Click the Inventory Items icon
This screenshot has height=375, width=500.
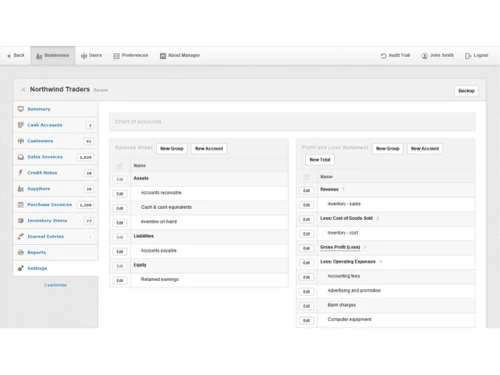[x=21, y=221]
